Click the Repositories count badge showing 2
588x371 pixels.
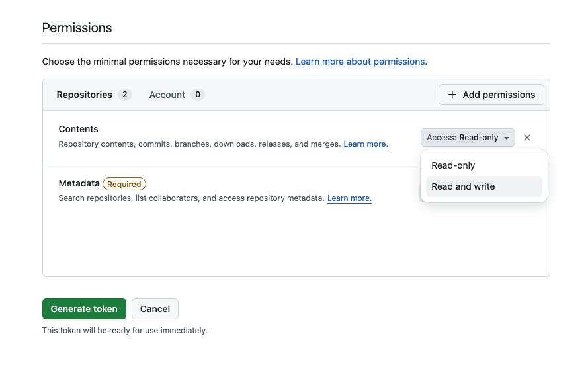tap(125, 95)
